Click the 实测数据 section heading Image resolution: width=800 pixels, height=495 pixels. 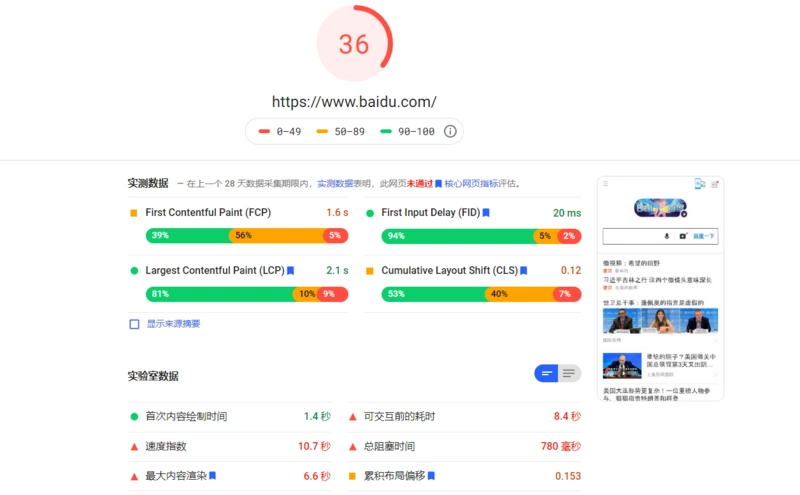(x=148, y=183)
